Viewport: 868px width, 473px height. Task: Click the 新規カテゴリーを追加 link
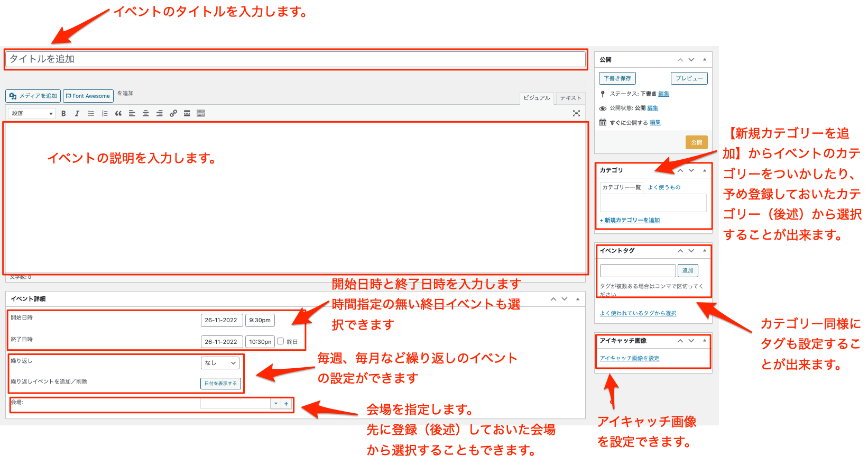point(630,220)
